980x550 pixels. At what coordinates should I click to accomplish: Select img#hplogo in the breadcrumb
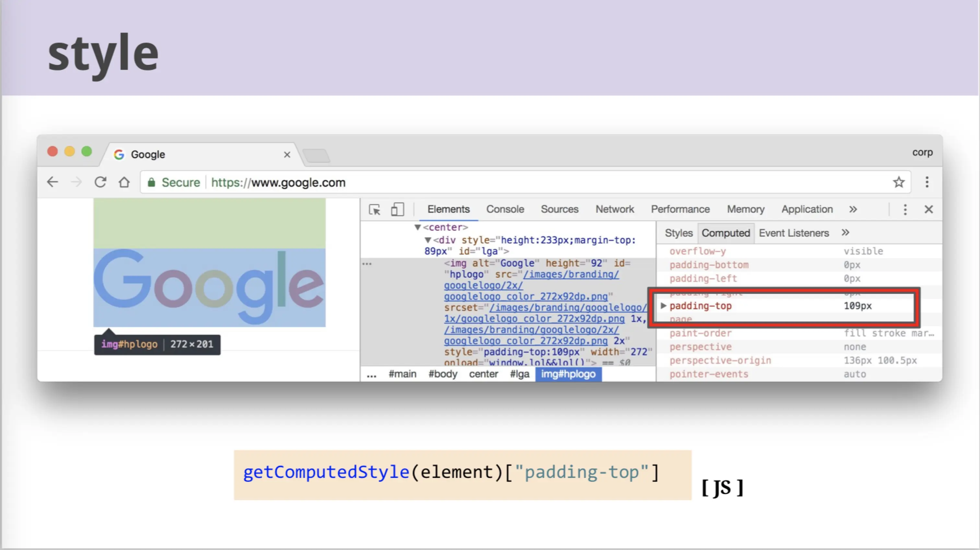point(568,374)
